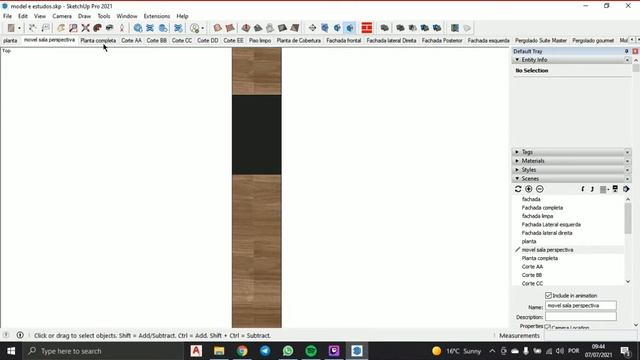Open WhatsApp from the taskbar

(288, 351)
